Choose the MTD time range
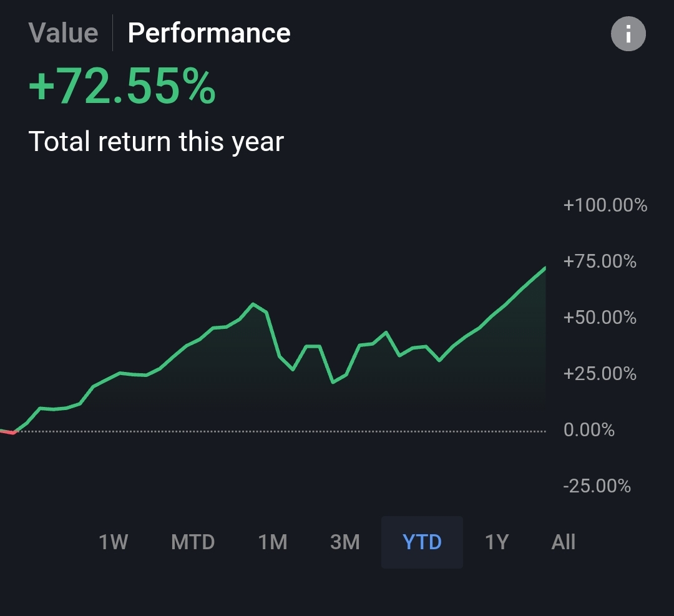The image size is (674, 616). [x=193, y=542]
